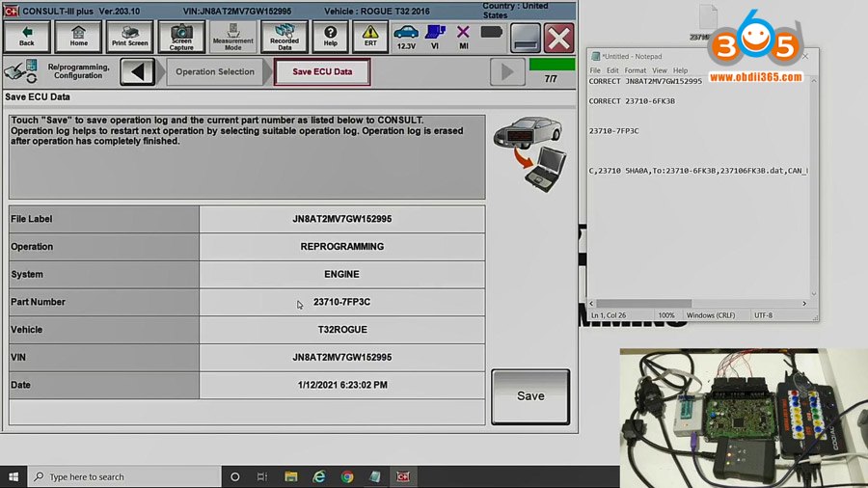Screen dimensions: 868x488
Task: Click the Back toolbar button
Action: tap(27, 37)
